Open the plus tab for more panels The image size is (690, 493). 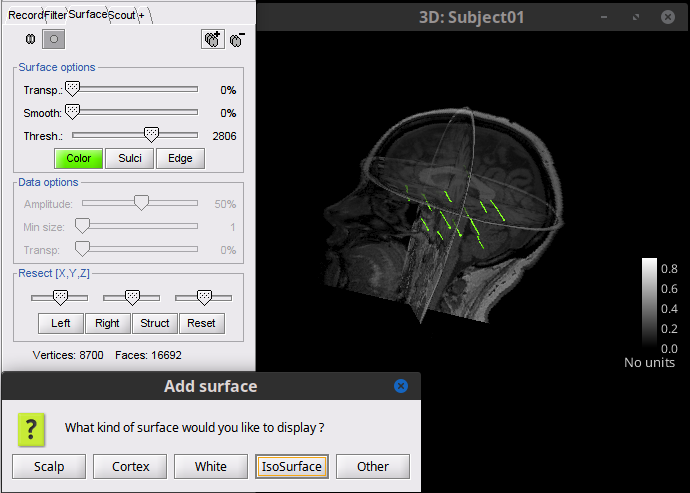click(141, 14)
